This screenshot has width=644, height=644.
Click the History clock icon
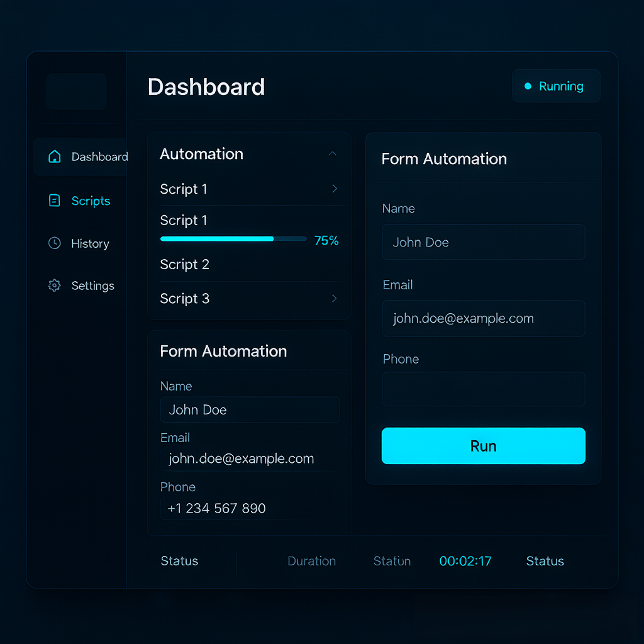55,243
